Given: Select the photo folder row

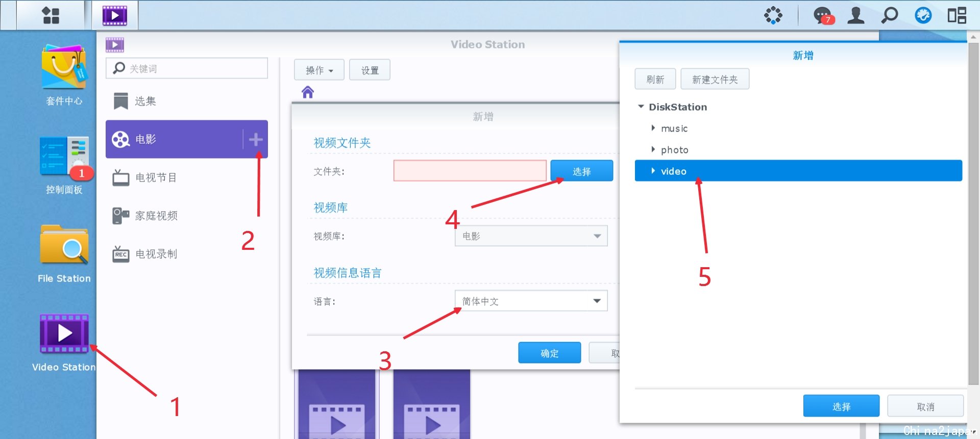Looking at the screenshot, I should tap(798, 149).
